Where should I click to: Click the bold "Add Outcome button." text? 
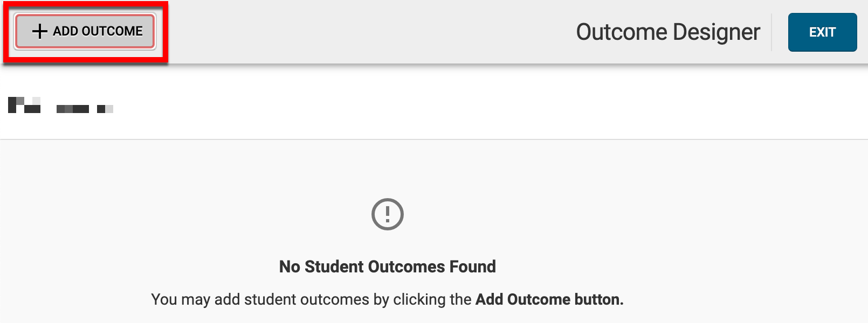click(x=549, y=299)
